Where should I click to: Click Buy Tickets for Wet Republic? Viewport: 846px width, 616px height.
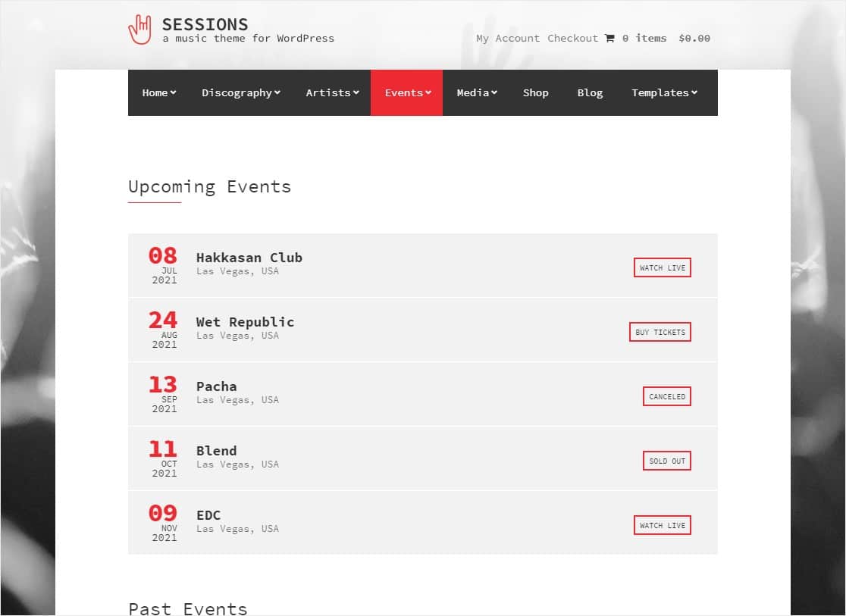660,331
